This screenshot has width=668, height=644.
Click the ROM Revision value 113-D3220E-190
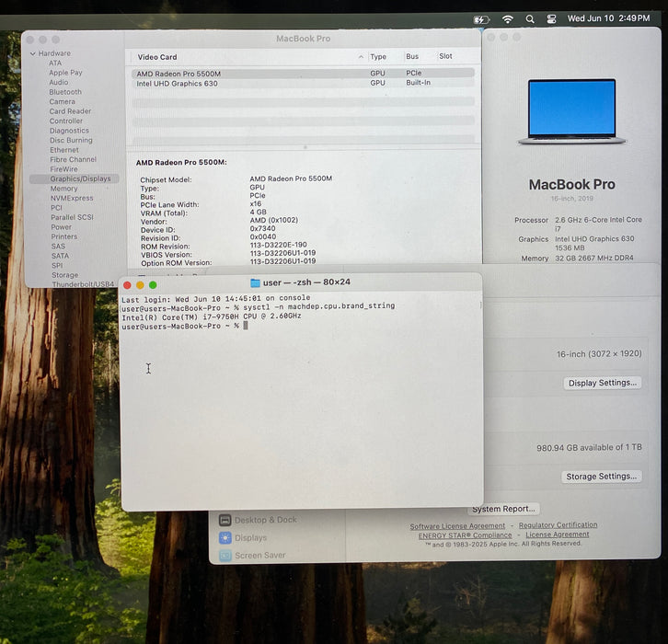coord(278,245)
